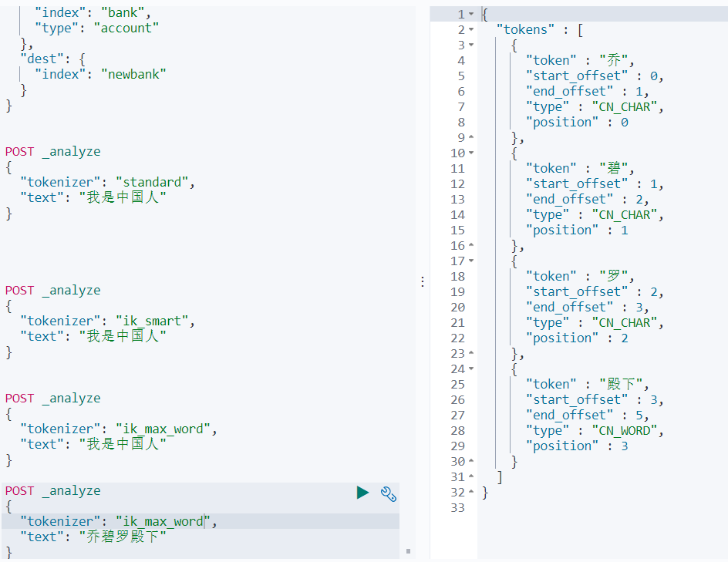Screen dimensions: 728x562
Task: Click the token value "罗" in response
Action: coord(614,276)
